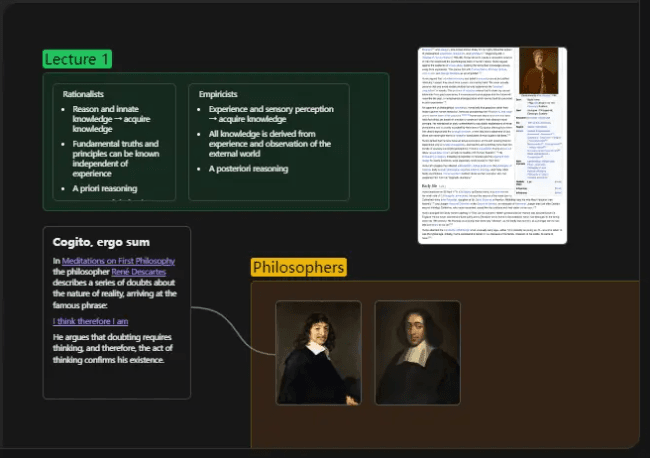Click the portrait inside the Wikipedia embed
This screenshot has height=458, width=650.
[x=539, y=70]
